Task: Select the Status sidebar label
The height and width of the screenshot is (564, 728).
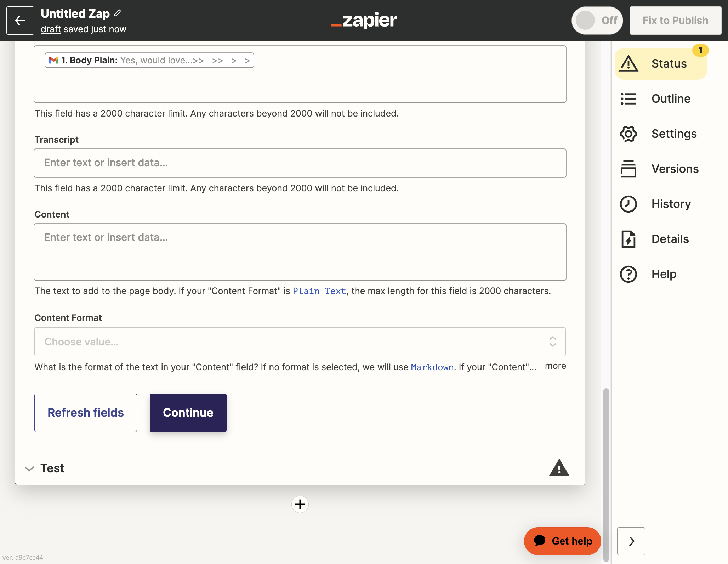Action: (669, 64)
